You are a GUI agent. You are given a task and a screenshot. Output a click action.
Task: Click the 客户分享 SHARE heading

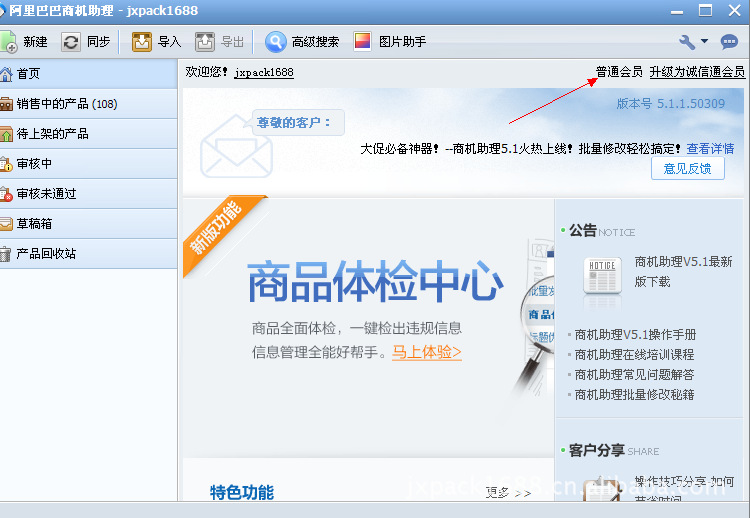point(614,451)
